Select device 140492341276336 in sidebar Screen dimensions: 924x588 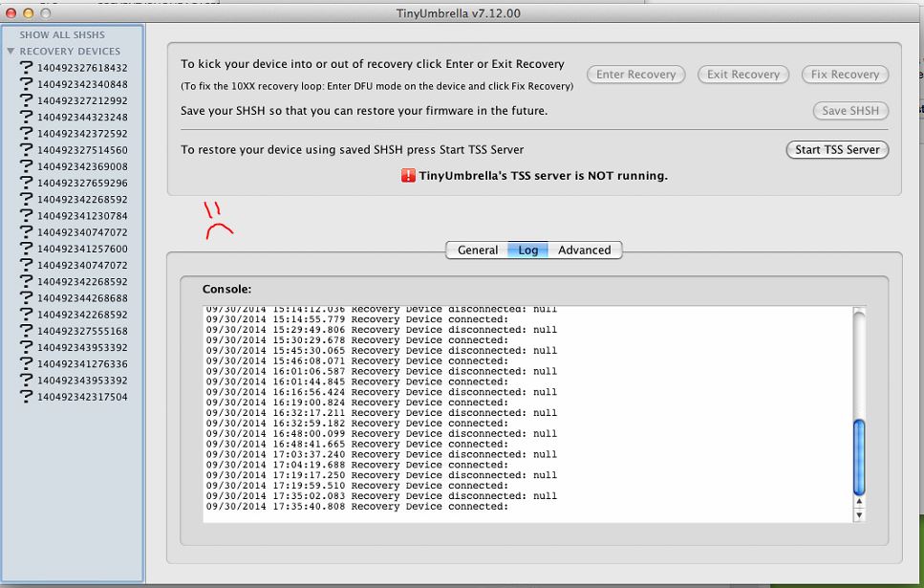point(82,364)
